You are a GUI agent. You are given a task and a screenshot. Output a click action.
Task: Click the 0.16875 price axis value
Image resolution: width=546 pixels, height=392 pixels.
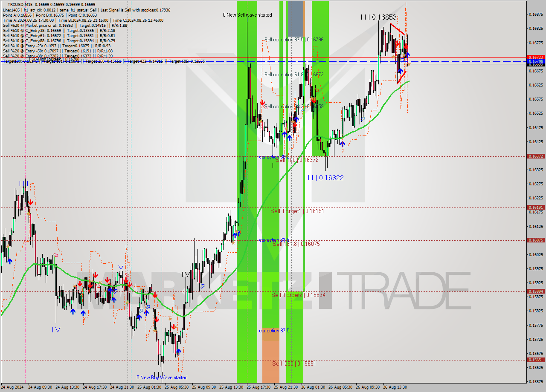pos(536,14)
